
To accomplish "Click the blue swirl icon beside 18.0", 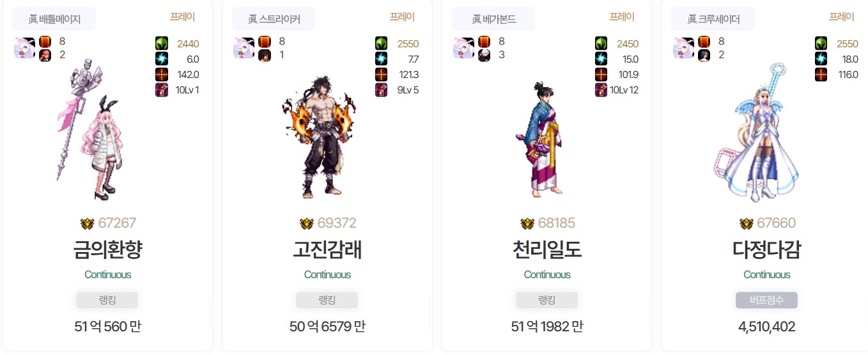I will coord(821,59).
